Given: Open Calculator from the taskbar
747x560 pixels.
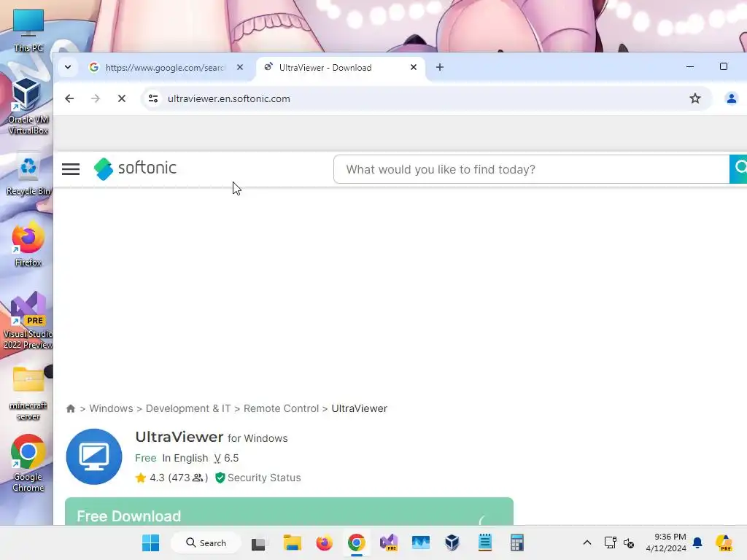Looking at the screenshot, I should pyautogui.click(x=517, y=542).
